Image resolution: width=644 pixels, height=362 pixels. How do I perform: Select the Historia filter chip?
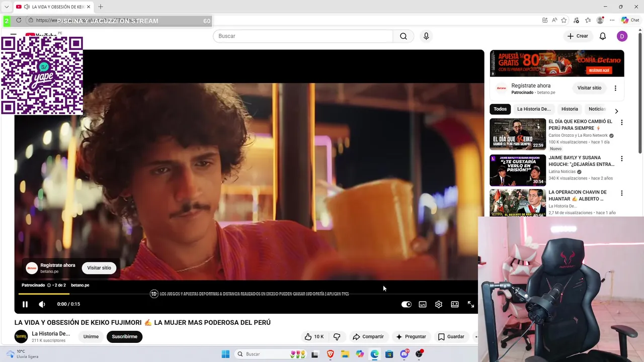point(570,109)
